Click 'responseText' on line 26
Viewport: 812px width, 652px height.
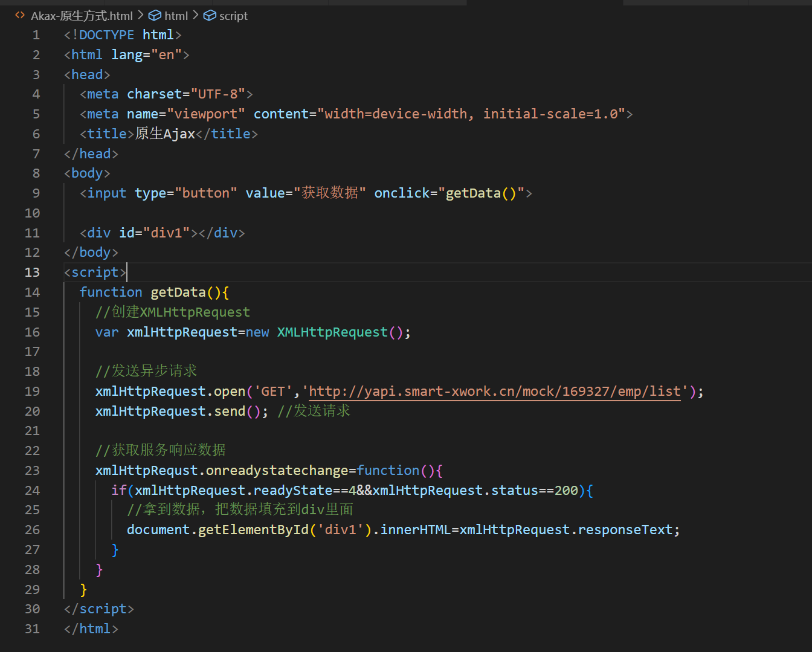[625, 530]
